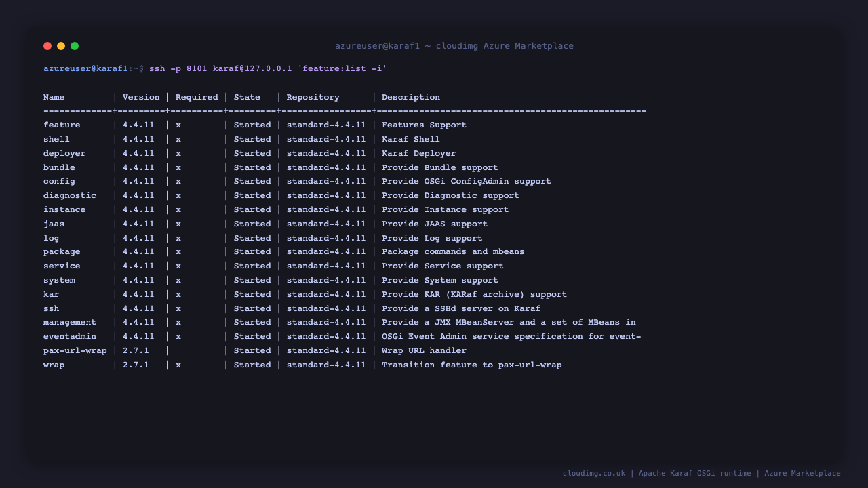Viewport: 868px width, 488px height.
Task: Select the 'deployer' feature name
Action: pyautogui.click(x=64, y=153)
